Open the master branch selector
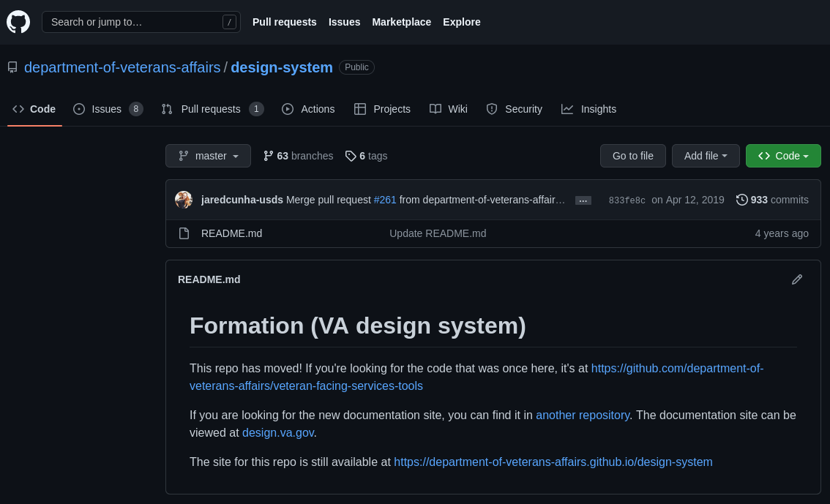The height and width of the screenshot is (504, 830). coord(208,156)
